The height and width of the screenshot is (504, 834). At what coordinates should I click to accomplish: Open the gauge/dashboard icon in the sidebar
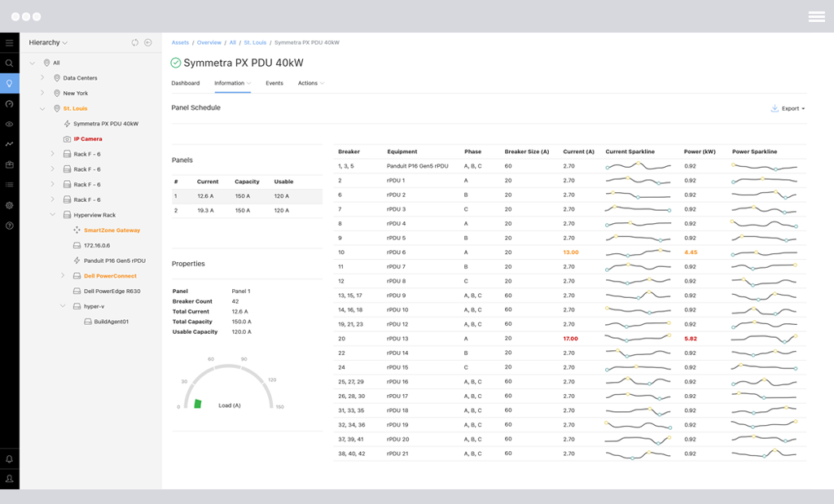(9, 103)
